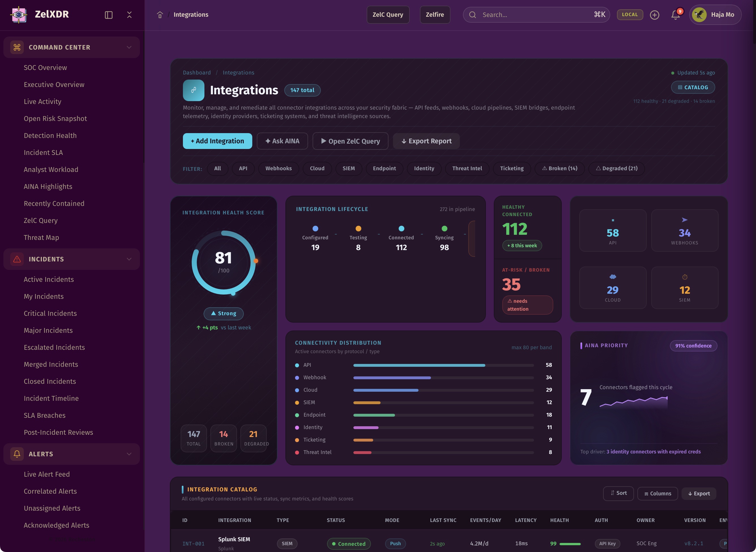Click the sidebar collapse arrows icon
The height and width of the screenshot is (552, 756).
129,15
